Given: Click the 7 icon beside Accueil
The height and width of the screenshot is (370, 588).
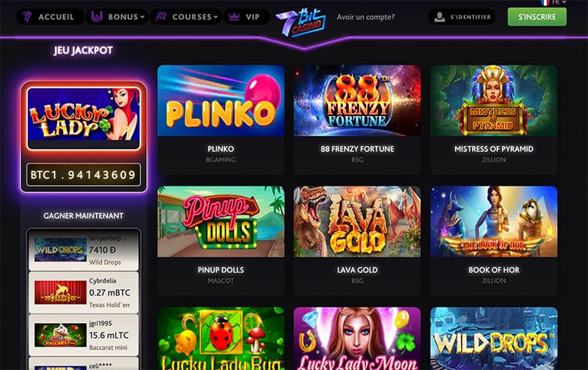Looking at the screenshot, I should tap(27, 17).
